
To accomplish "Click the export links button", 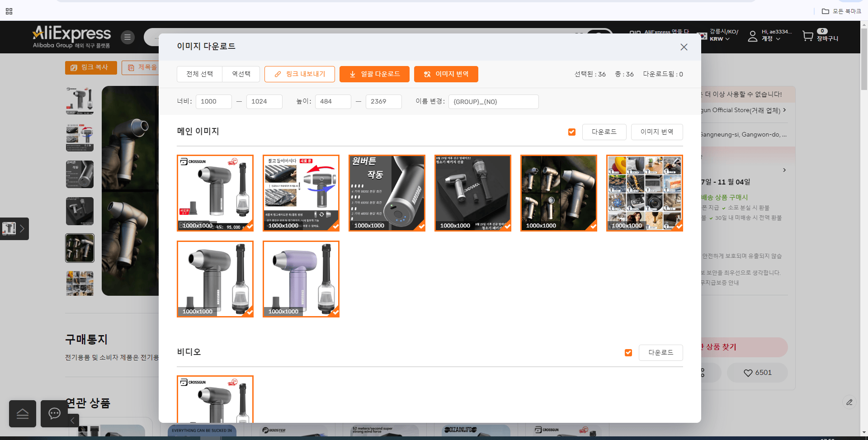I will point(300,74).
